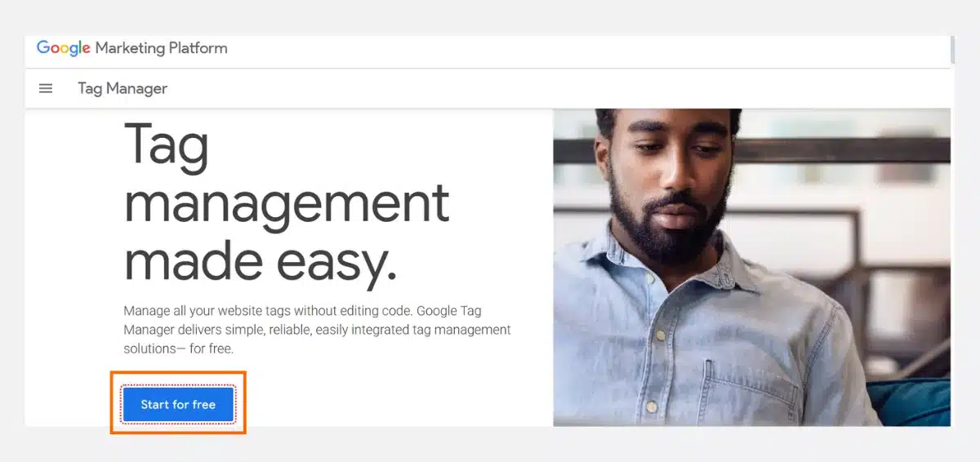Click the Tag Manager header title
Viewport: 980px width, 462px height.
tap(122, 88)
